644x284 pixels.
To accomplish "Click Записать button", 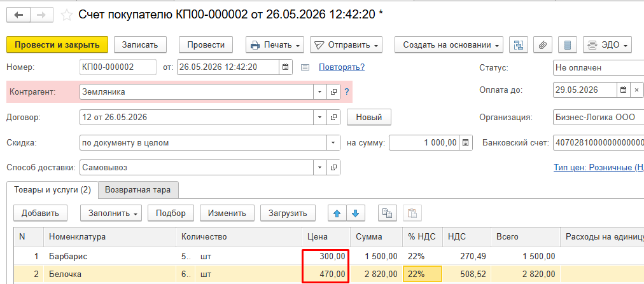I will tap(139, 44).
